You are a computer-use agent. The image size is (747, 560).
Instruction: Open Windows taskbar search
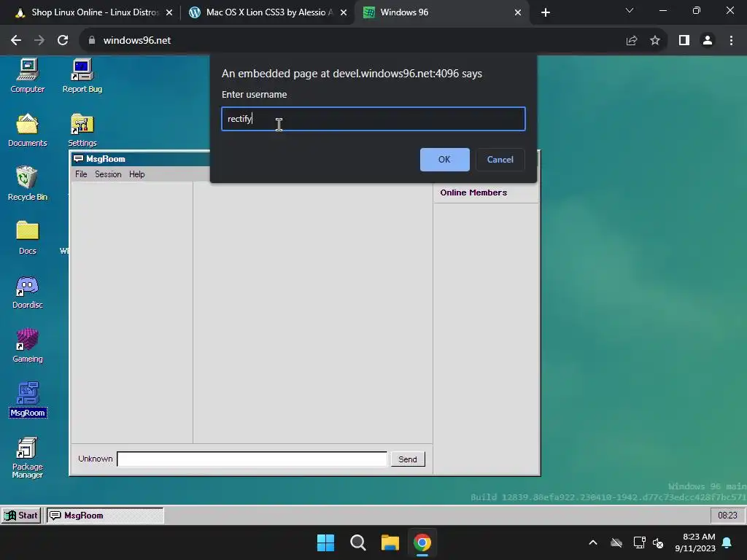click(357, 542)
